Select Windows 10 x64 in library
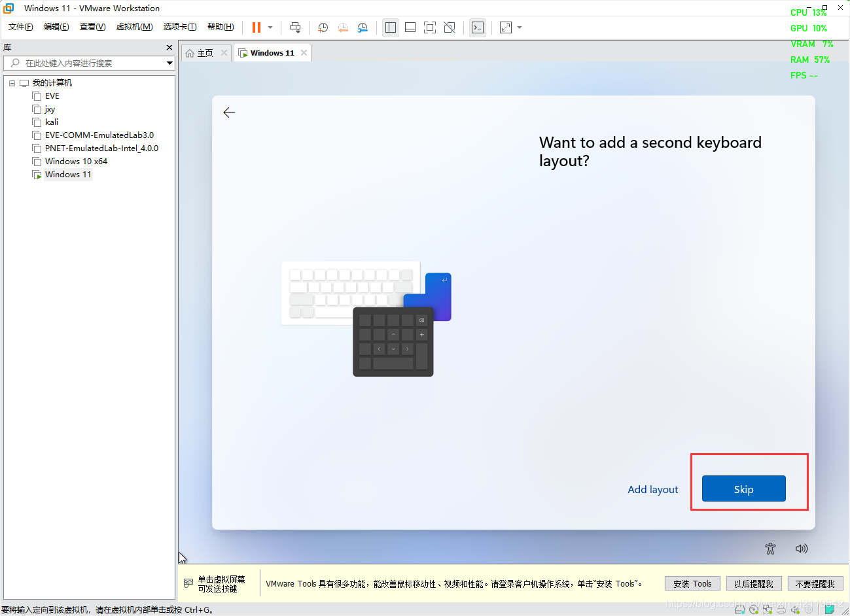 [x=76, y=162]
